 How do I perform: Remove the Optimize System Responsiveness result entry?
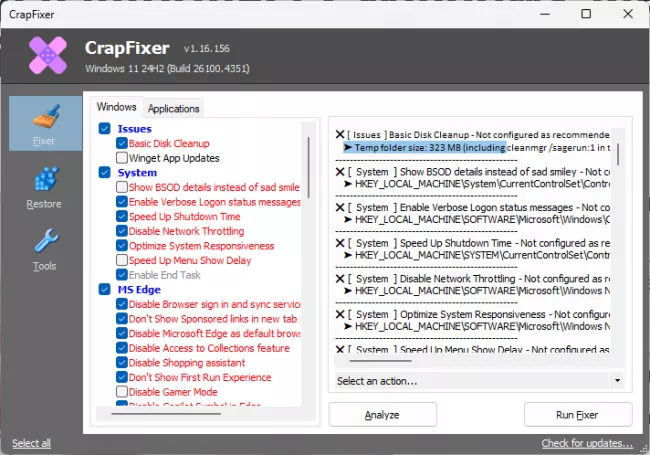coord(340,315)
